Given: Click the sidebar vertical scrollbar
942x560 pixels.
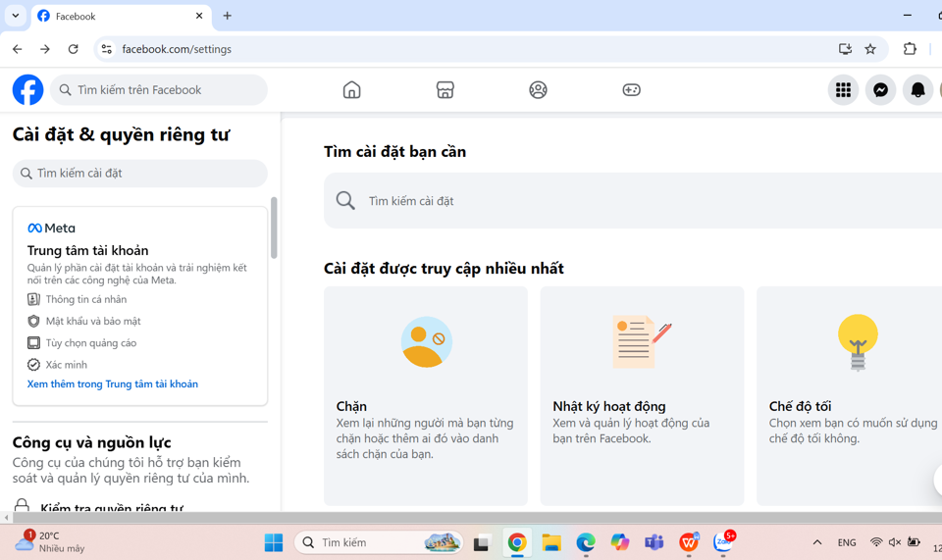Looking at the screenshot, I should (x=274, y=228).
